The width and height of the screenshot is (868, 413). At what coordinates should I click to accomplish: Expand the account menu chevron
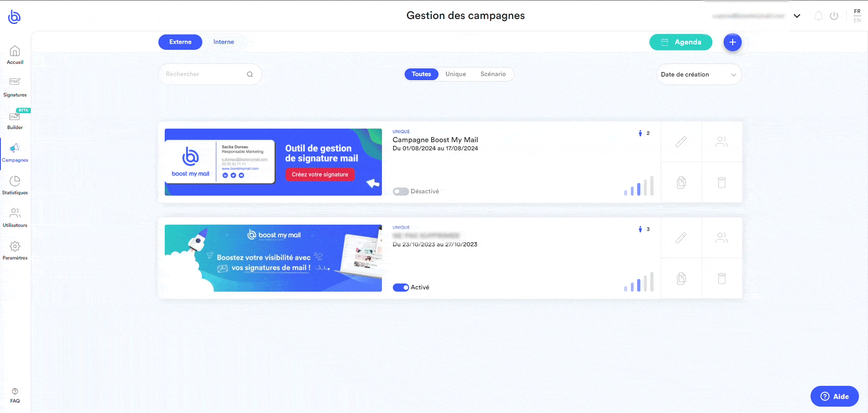[x=797, y=16]
